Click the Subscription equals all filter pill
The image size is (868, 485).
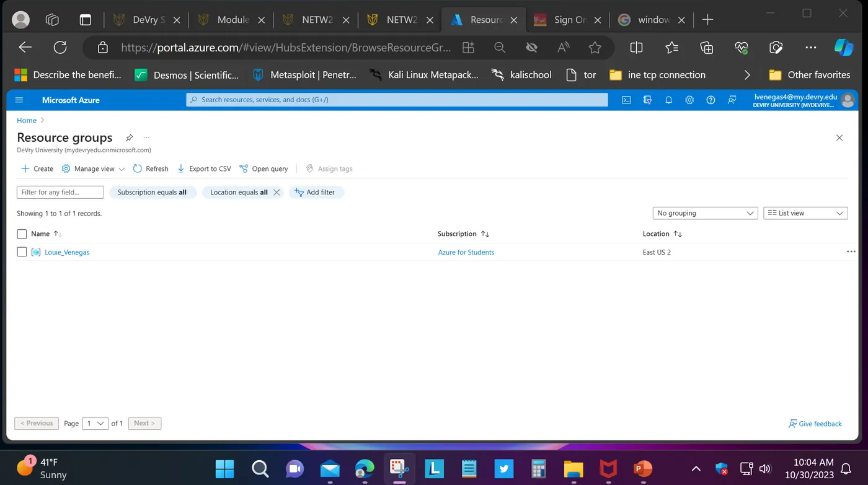pyautogui.click(x=153, y=192)
